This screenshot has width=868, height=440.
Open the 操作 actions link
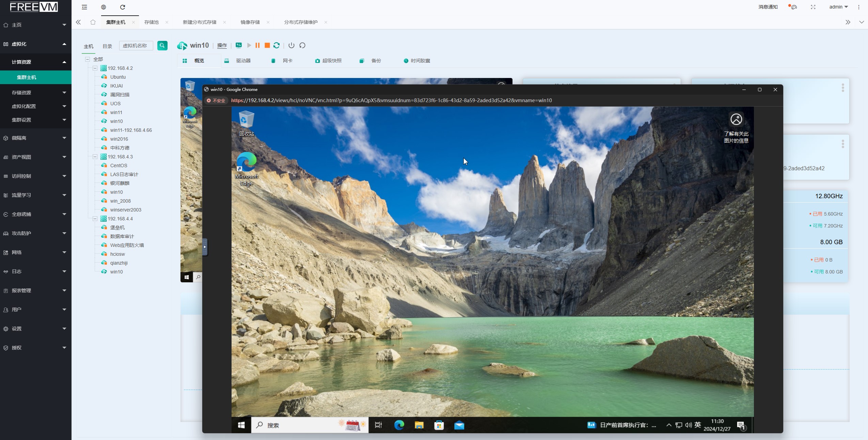[222, 45]
